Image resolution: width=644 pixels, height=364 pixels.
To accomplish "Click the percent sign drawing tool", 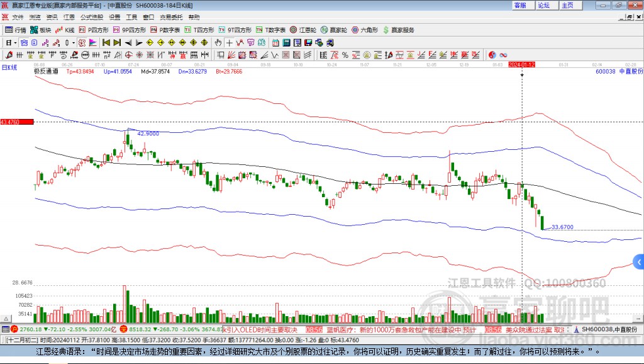I will 345,55.
